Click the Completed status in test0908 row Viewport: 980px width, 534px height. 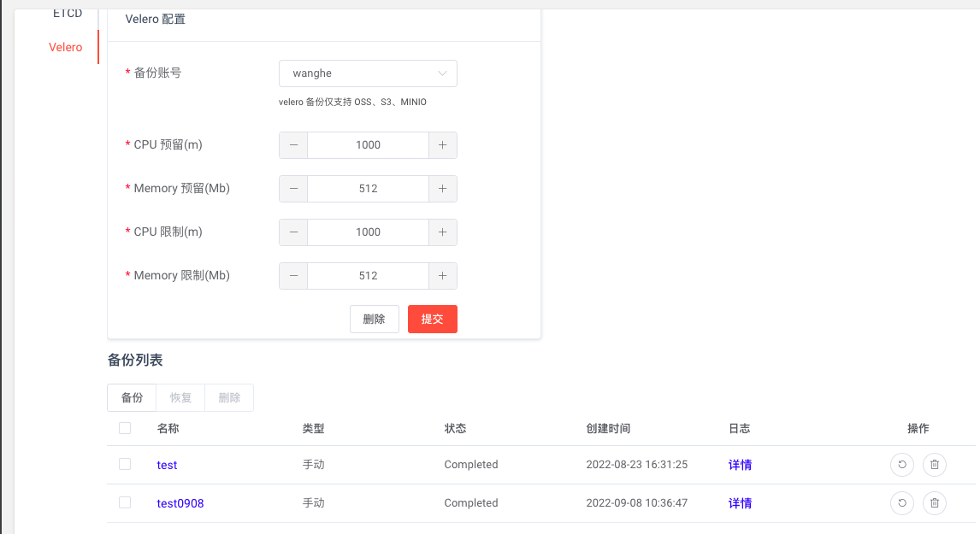pyautogui.click(x=471, y=503)
